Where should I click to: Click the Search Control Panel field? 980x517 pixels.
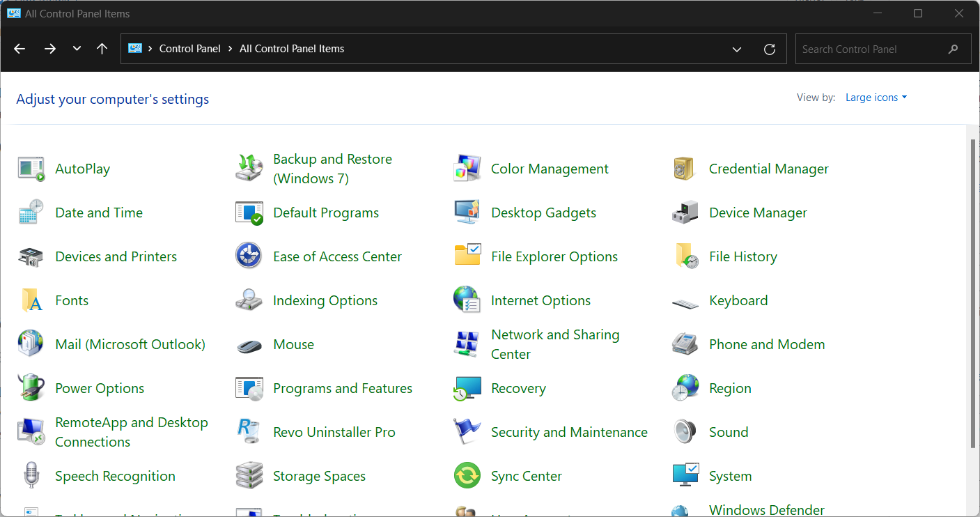882,49
